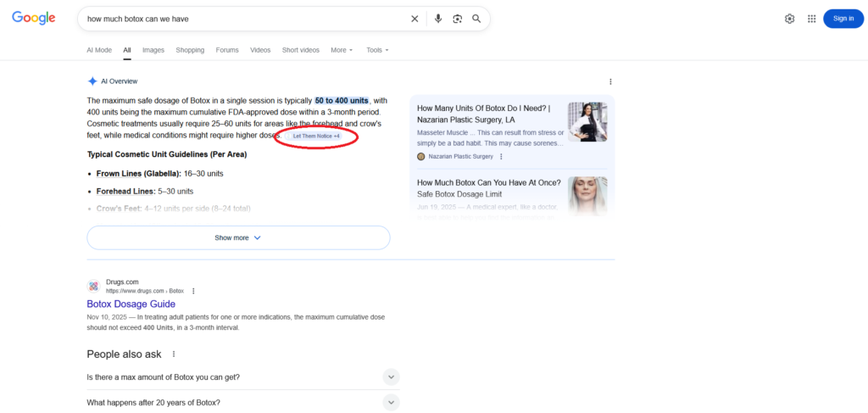The width and height of the screenshot is (868, 413).
Task: Expand "Is there a max amount of Botox" question
Action: (x=391, y=377)
